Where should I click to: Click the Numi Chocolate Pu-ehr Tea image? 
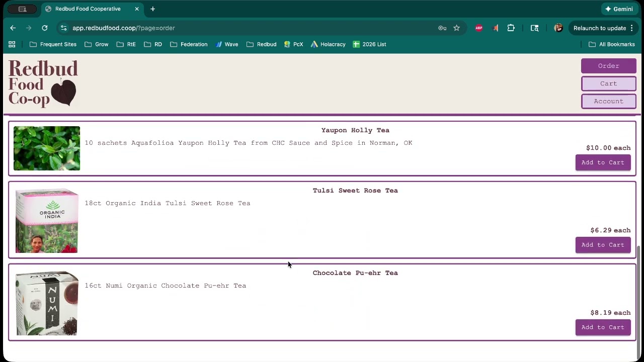point(47,303)
